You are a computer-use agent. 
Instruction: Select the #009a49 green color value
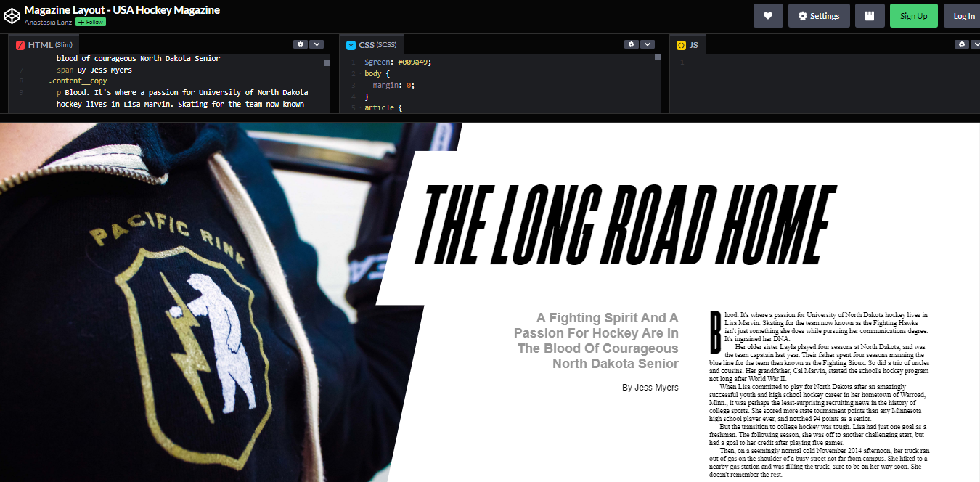[x=412, y=62]
